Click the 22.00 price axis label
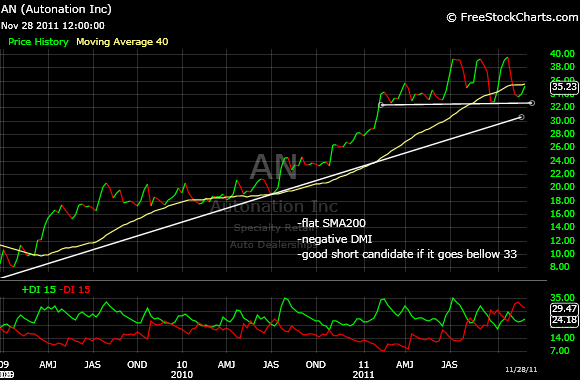This screenshot has width=580, height=380. point(562,174)
